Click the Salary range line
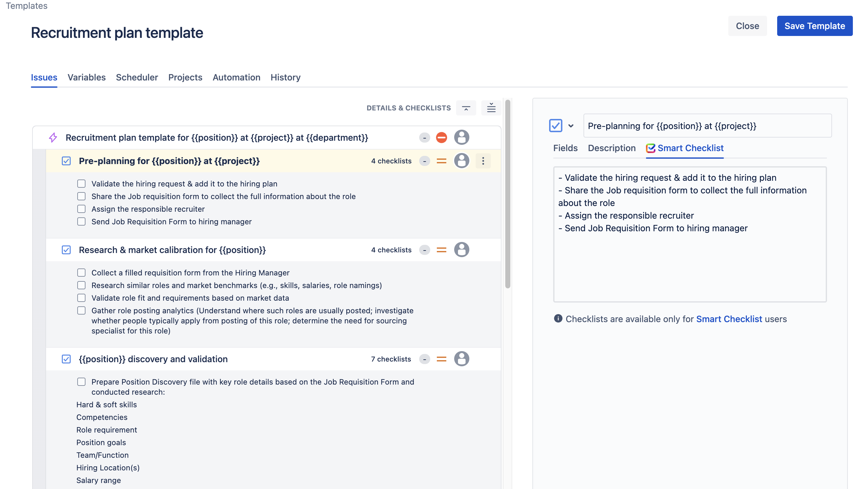Image resolution: width=868 pixels, height=489 pixels. point(98,480)
